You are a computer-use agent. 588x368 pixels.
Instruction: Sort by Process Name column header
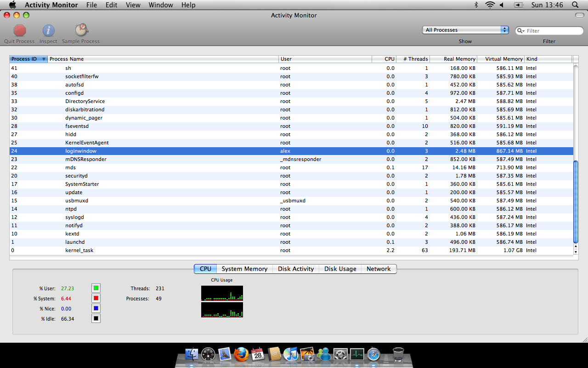pos(163,59)
